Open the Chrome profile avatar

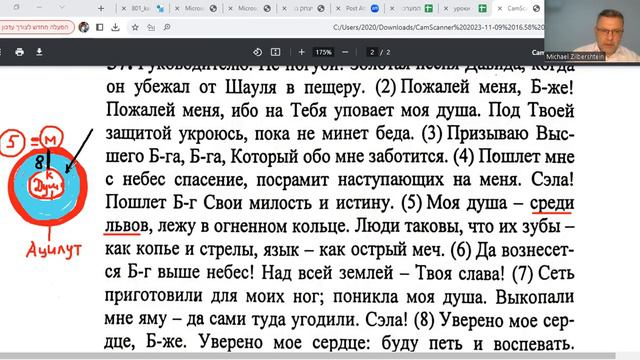[84, 27]
